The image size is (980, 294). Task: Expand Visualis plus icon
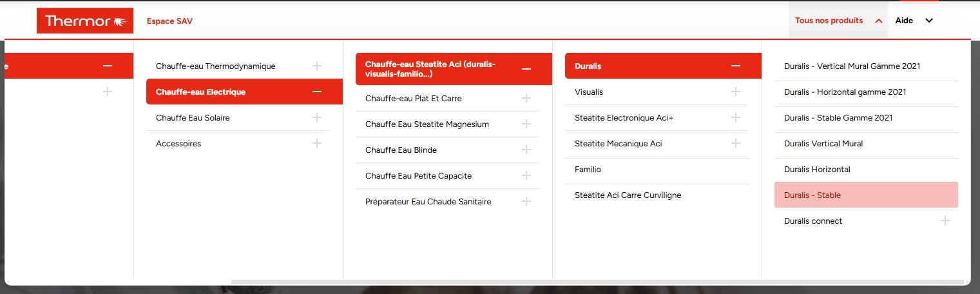coord(736,92)
